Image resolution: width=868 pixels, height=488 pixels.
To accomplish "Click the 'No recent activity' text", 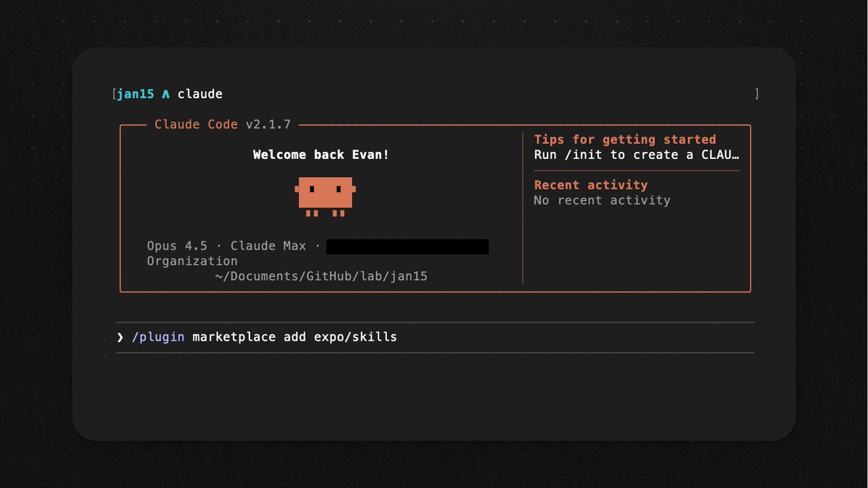I will point(602,200).
